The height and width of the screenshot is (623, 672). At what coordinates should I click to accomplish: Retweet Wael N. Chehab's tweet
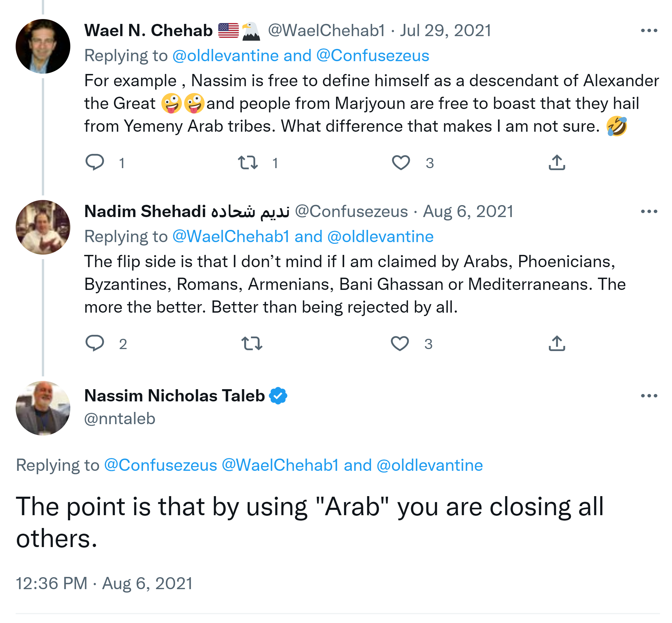click(x=248, y=162)
